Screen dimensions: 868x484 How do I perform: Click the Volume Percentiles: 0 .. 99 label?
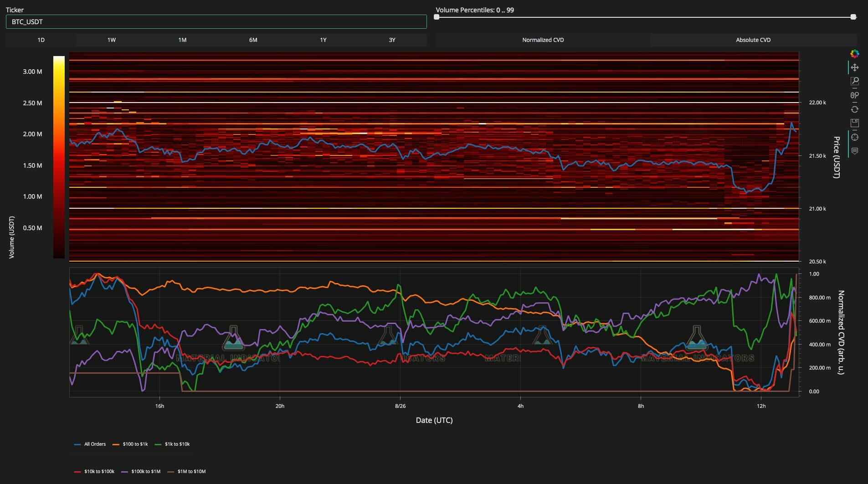point(475,10)
